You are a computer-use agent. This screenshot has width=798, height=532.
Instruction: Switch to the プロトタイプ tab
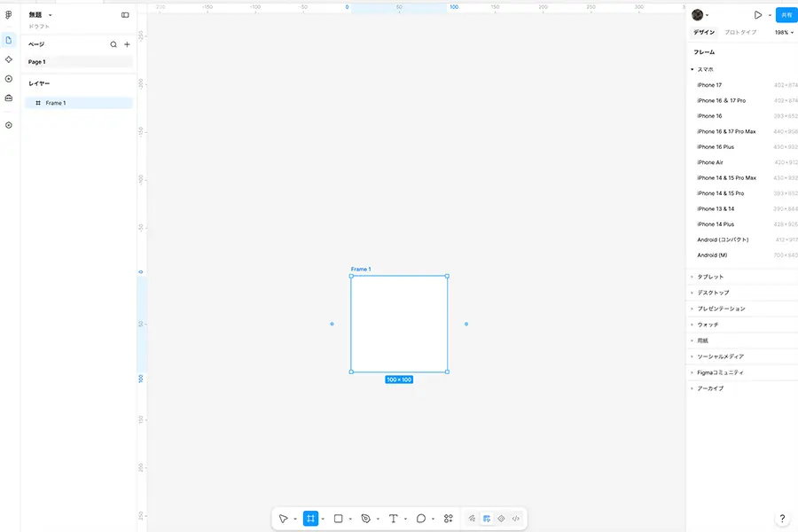click(x=740, y=32)
